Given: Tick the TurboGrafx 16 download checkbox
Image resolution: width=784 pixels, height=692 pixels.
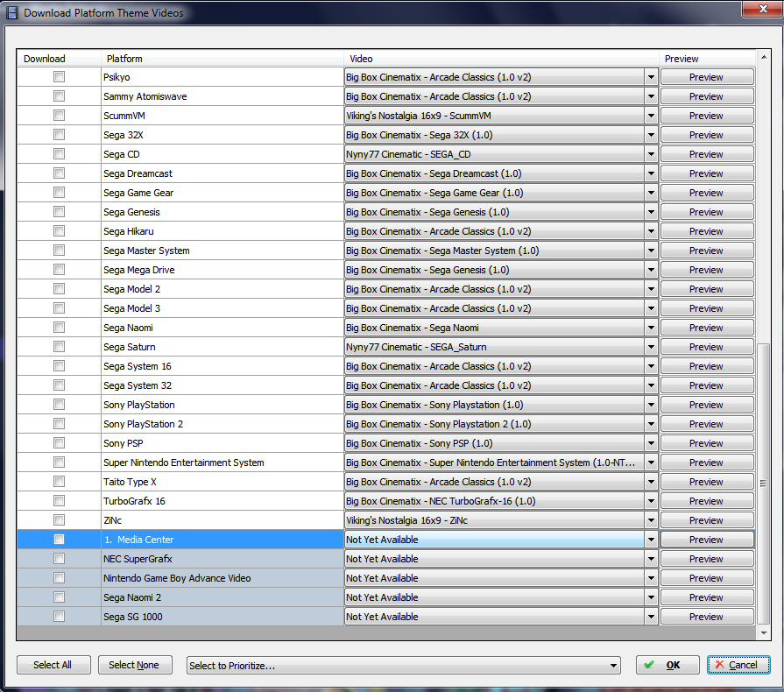Looking at the screenshot, I should click(x=59, y=500).
